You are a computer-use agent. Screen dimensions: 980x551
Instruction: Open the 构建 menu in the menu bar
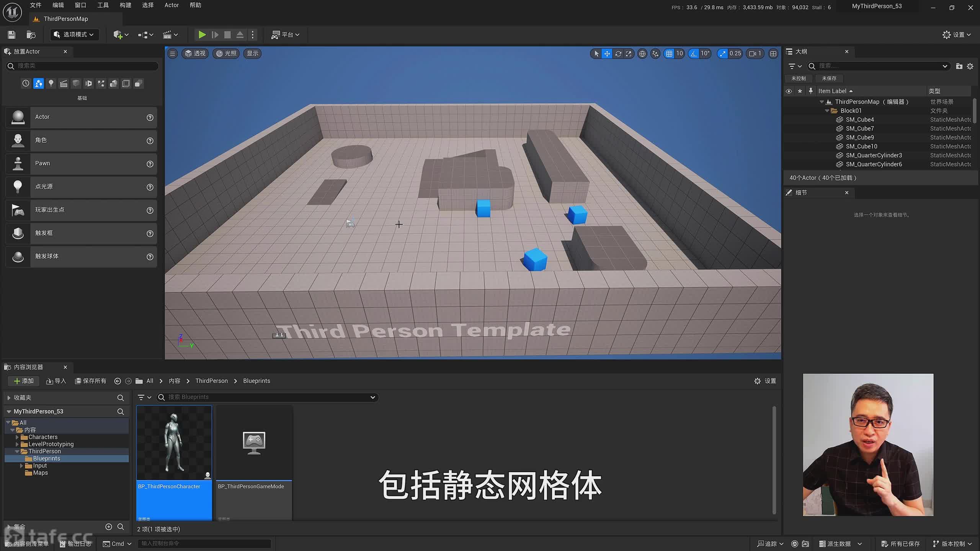(125, 5)
